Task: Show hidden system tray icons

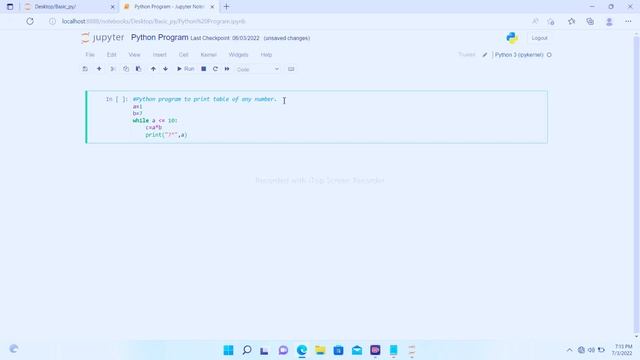Action: [x=569, y=350]
